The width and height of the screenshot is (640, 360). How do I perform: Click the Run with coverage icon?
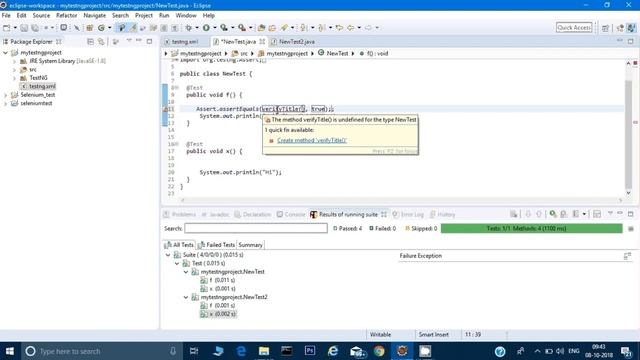click(x=224, y=28)
